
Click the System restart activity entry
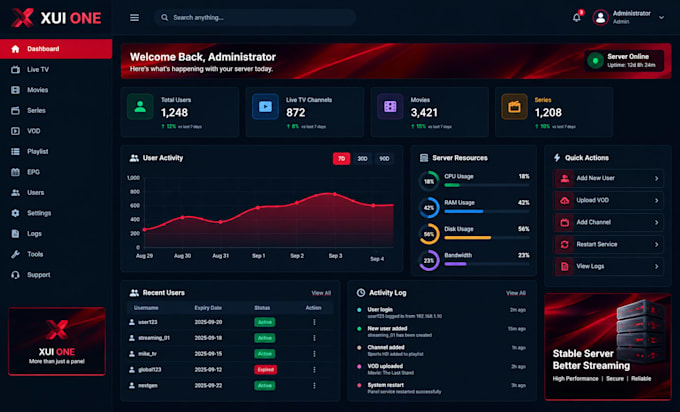[442, 388]
